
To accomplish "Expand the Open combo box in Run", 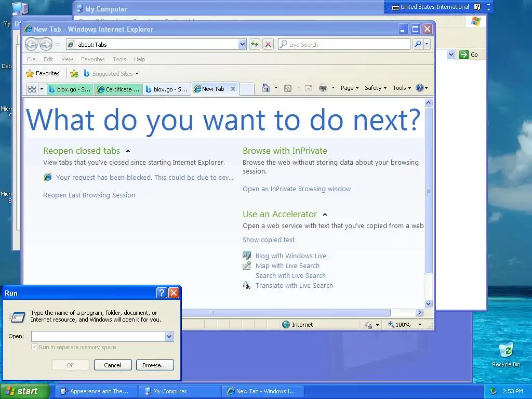I will (x=169, y=336).
